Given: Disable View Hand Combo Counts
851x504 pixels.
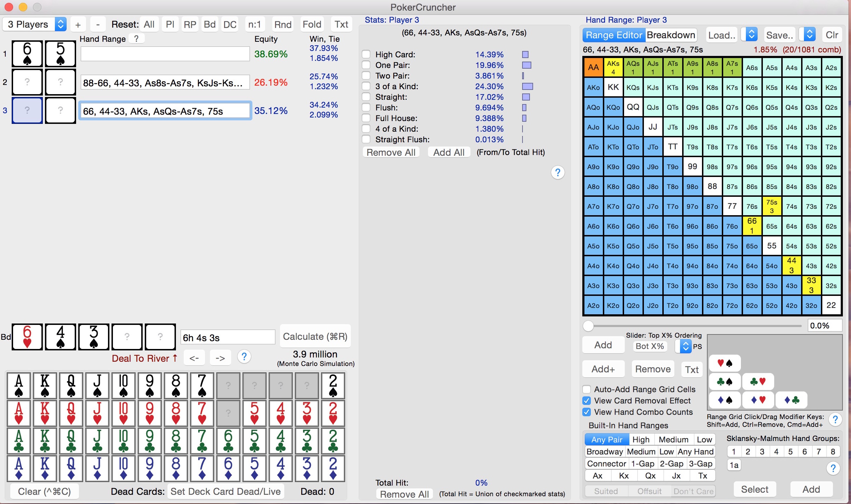Looking at the screenshot, I should (x=587, y=412).
